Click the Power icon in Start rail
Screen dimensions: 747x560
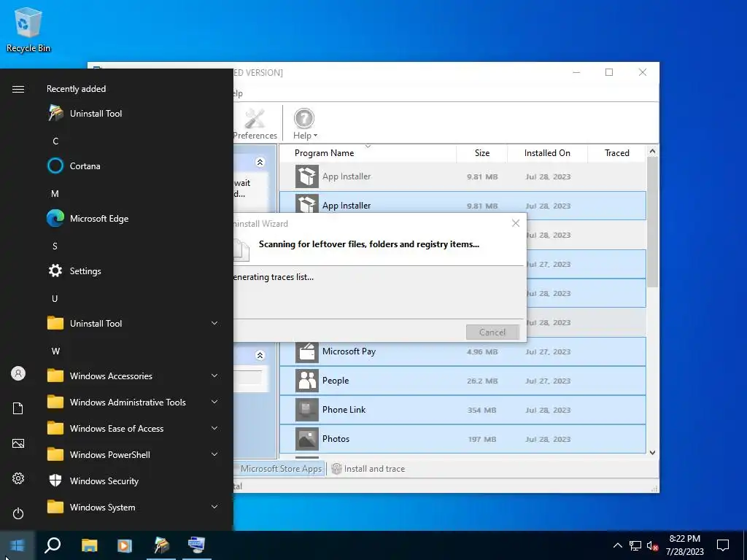click(x=18, y=513)
